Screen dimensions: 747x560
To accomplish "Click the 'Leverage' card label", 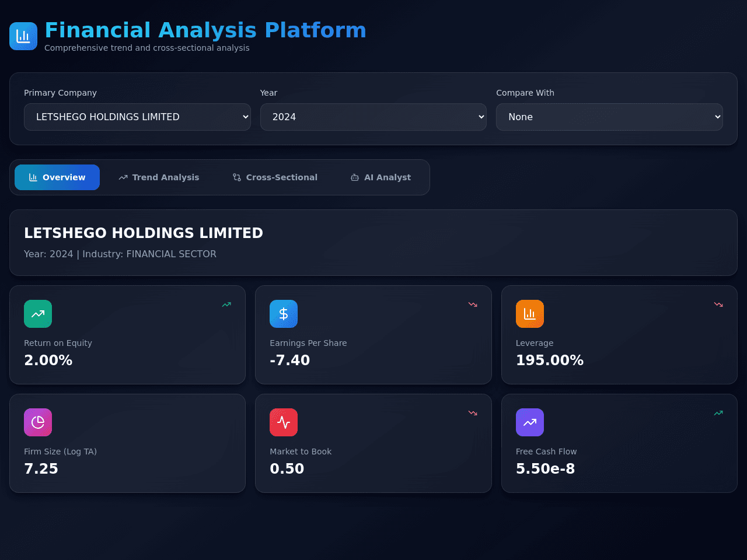I will [x=535, y=343].
